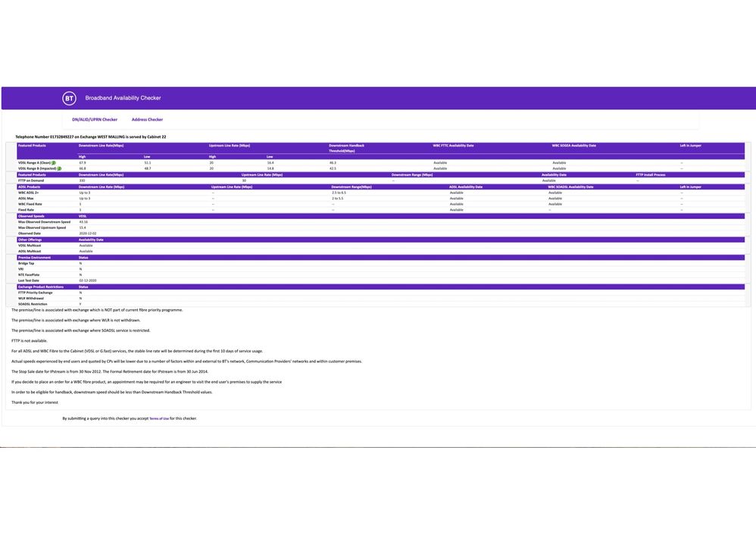This screenshot has height=535, width=756.
Task: Click the WBC ADSL 2+ row label
Action: tap(30, 192)
